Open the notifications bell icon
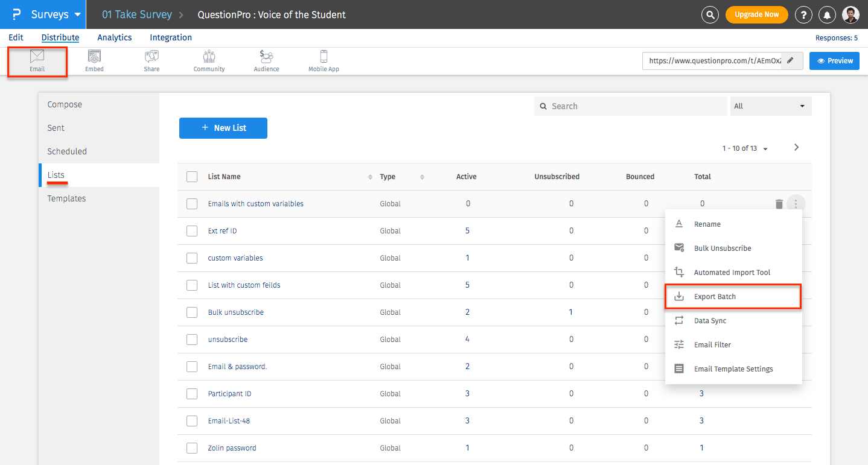The image size is (868, 465). pyautogui.click(x=828, y=14)
